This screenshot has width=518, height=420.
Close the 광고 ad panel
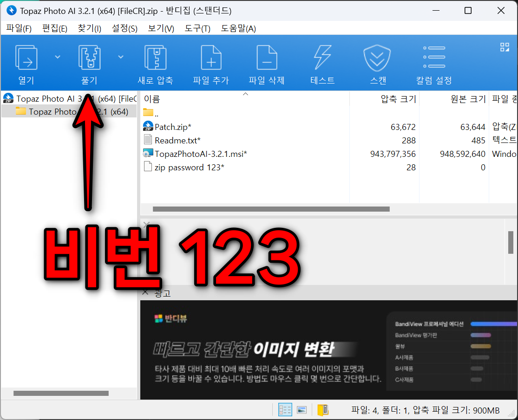coord(145,292)
